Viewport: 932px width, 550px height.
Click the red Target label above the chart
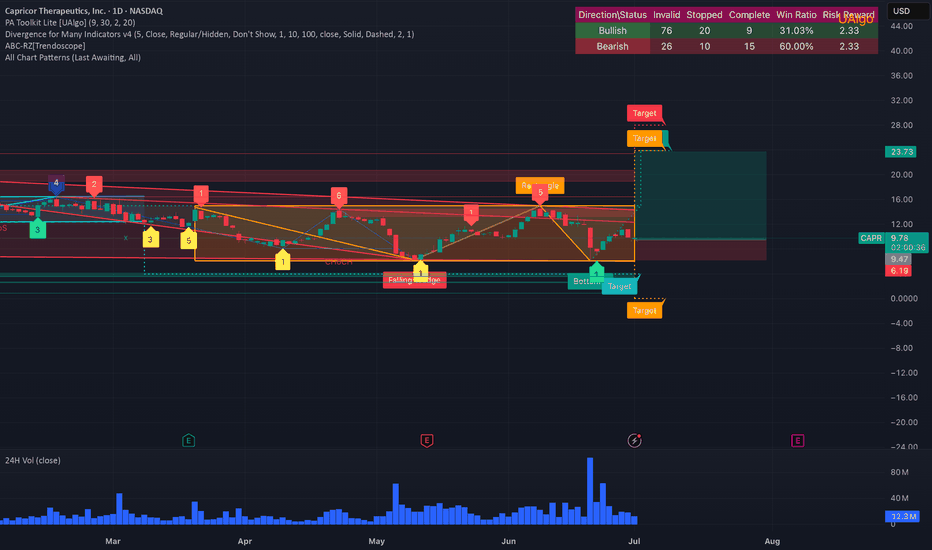point(645,113)
